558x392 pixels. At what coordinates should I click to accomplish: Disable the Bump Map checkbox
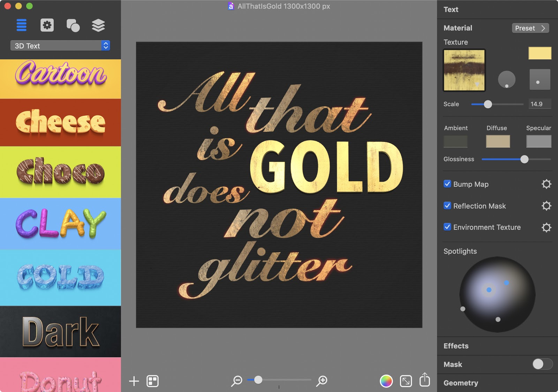pyautogui.click(x=447, y=184)
